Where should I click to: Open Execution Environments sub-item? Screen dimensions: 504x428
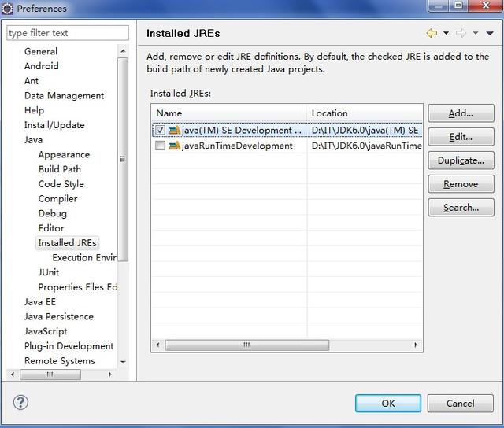84,258
